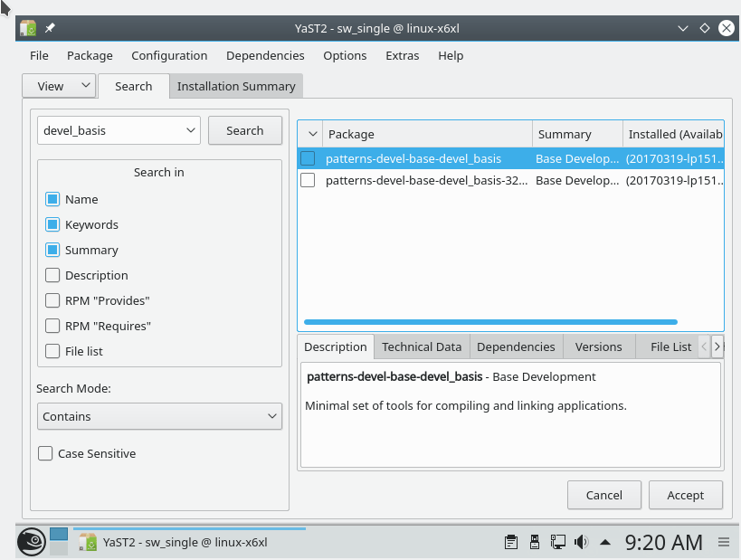Open the Configuration menu
The height and width of the screenshot is (560, 741).
169,55
